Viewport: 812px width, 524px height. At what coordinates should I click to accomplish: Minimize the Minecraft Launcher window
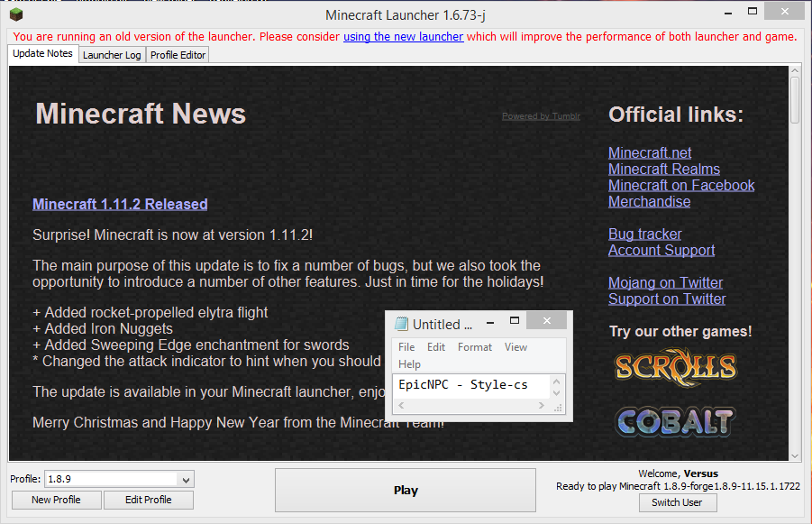point(728,13)
